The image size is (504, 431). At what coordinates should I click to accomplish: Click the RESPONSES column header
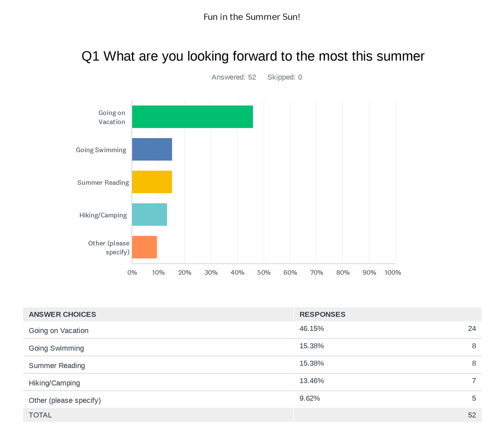[x=322, y=315]
